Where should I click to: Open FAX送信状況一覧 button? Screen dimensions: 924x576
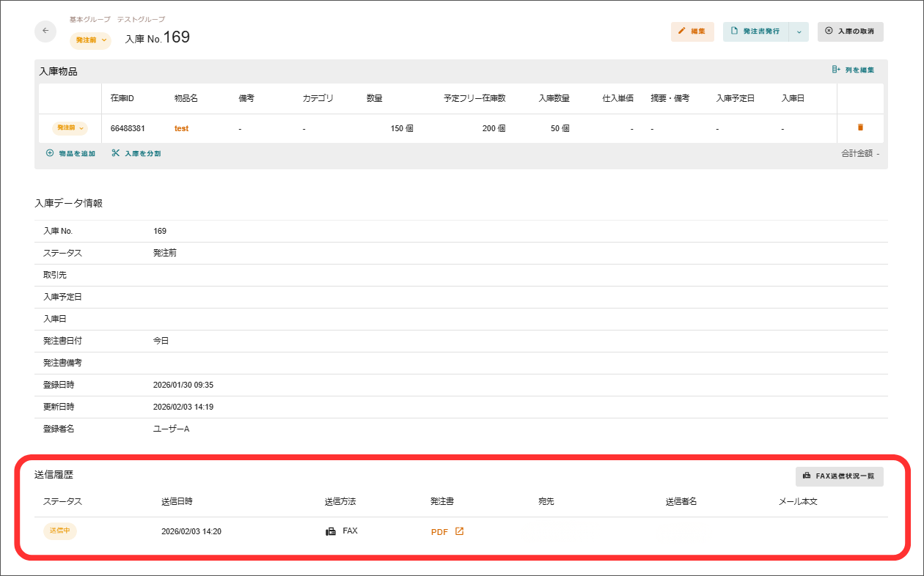pos(840,476)
